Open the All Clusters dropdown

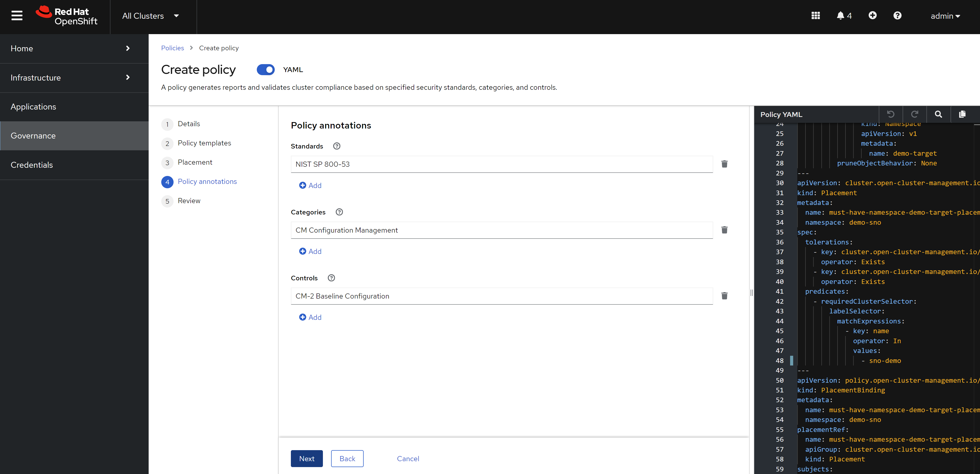(x=151, y=16)
